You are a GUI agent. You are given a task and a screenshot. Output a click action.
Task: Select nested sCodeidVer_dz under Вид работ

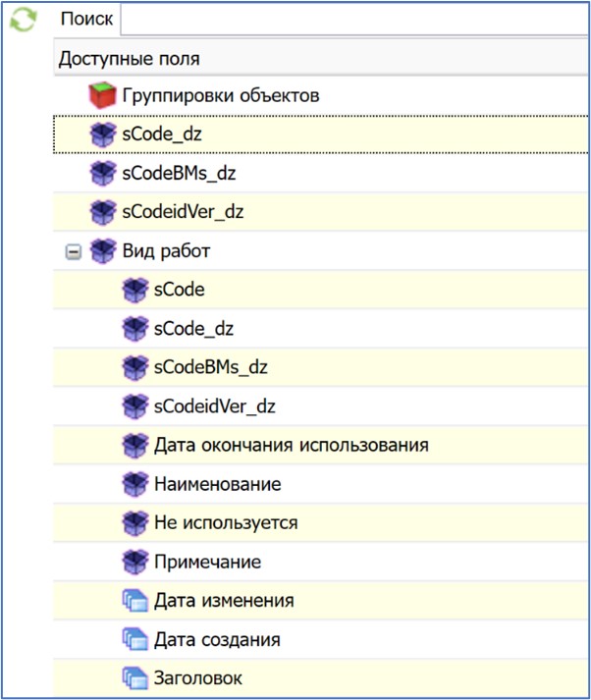214,406
